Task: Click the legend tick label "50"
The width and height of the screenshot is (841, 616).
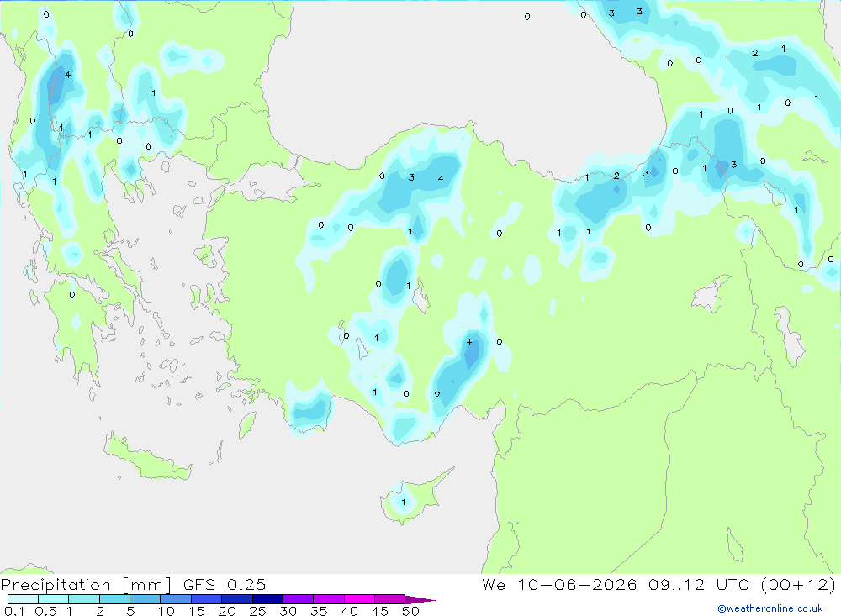Action: coord(410,611)
